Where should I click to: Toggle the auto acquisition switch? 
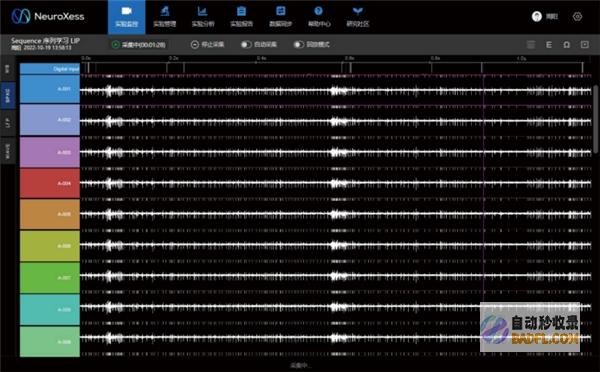click(x=246, y=45)
